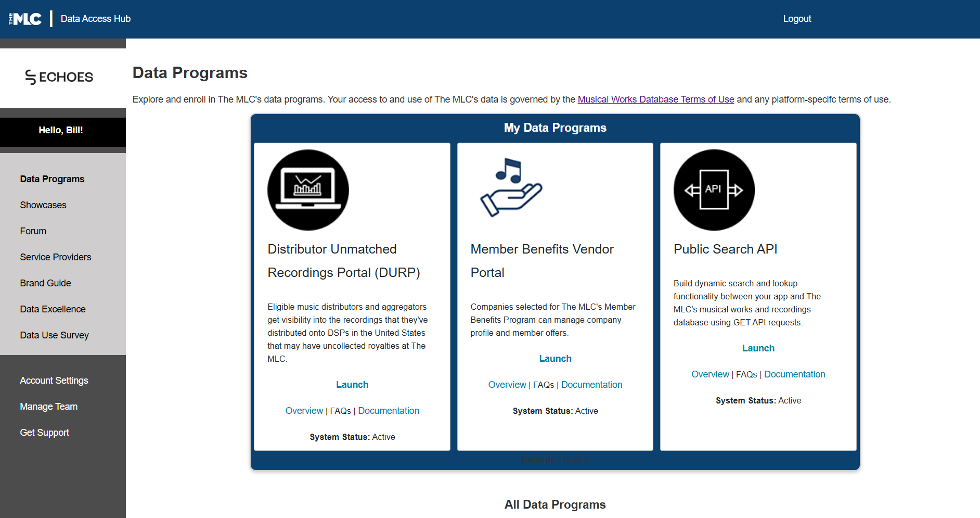Open Overview for Public Search API
The height and width of the screenshot is (518, 980).
[710, 374]
